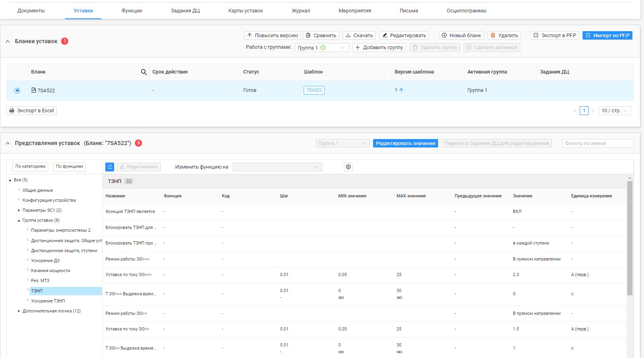Screen dimensions: 644x358
Task: Open the 10 / стр. page size dropdown
Action: coord(614,111)
